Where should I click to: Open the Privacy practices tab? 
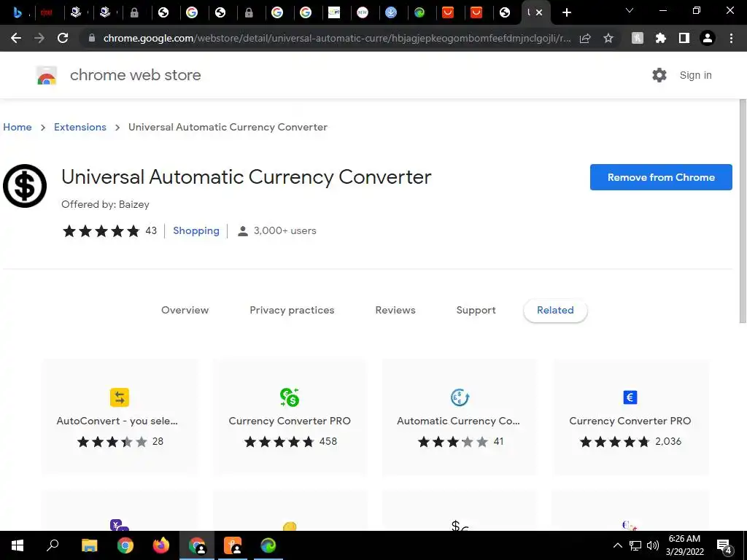292,310
